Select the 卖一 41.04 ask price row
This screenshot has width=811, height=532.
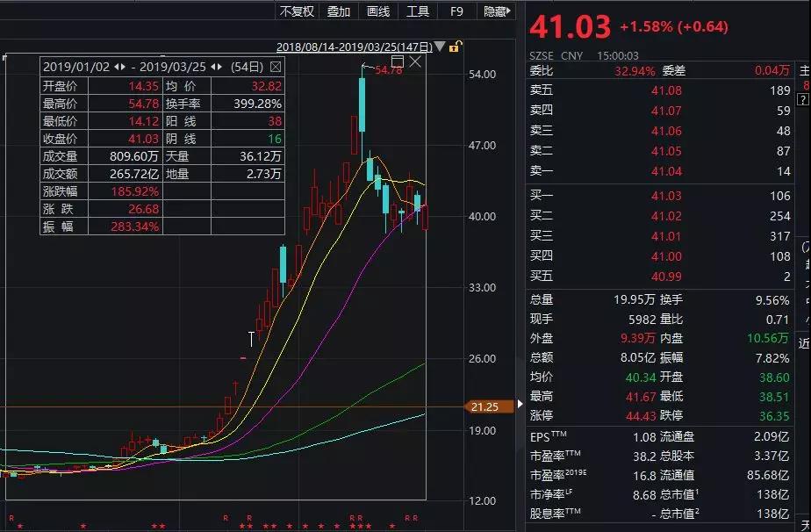click(660, 171)
